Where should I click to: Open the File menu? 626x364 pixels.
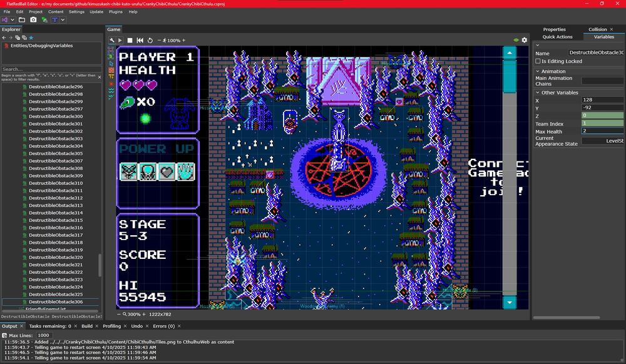click(7, 12)
